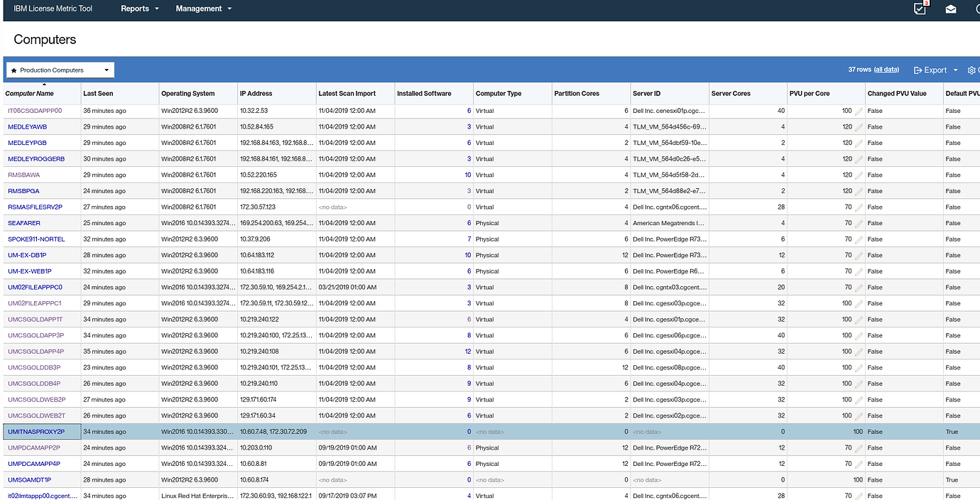Expand the Export dropdown arrow
Screen dimensions: 980x500
point(955,70)
